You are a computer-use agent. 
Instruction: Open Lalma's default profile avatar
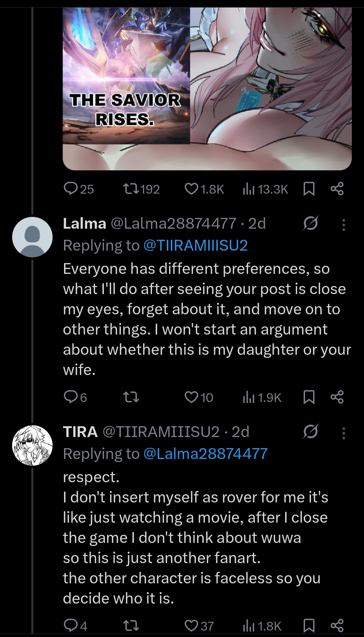click(x=32, y=237)
